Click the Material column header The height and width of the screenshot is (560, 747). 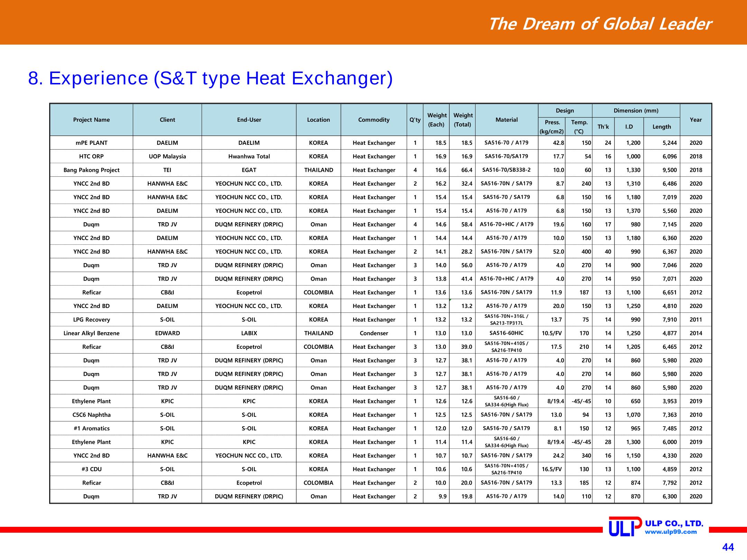coord(507,120)
